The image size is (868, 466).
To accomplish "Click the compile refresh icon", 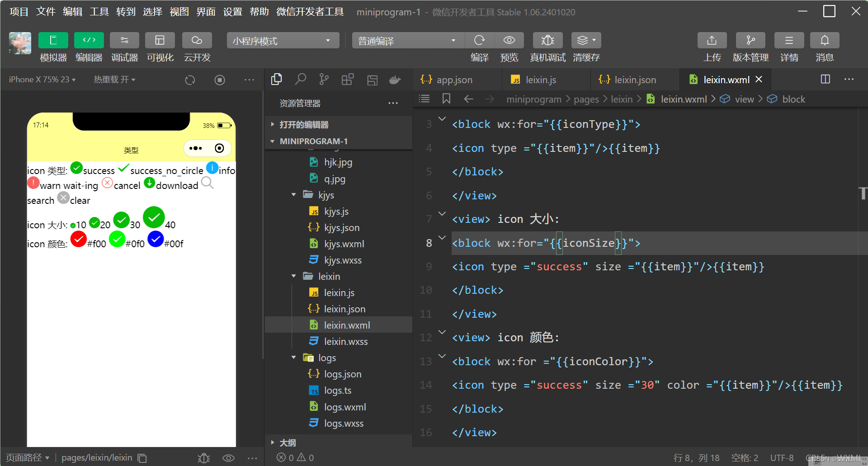I will 479,40.
